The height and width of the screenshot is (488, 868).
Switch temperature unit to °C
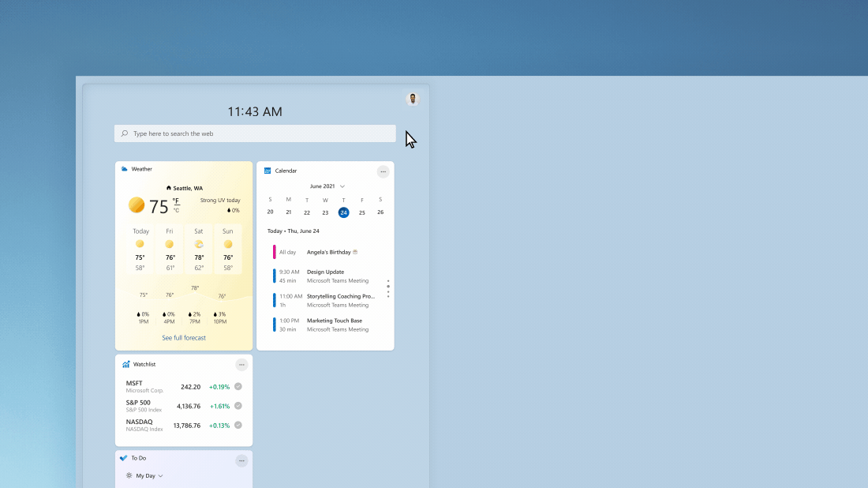176,211
